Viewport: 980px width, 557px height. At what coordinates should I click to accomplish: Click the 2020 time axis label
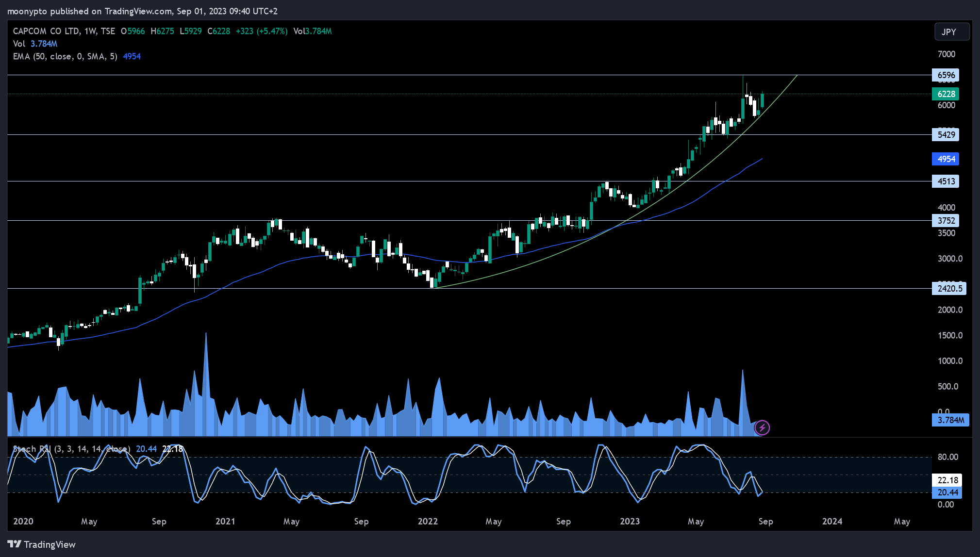(x=23, y=521)
